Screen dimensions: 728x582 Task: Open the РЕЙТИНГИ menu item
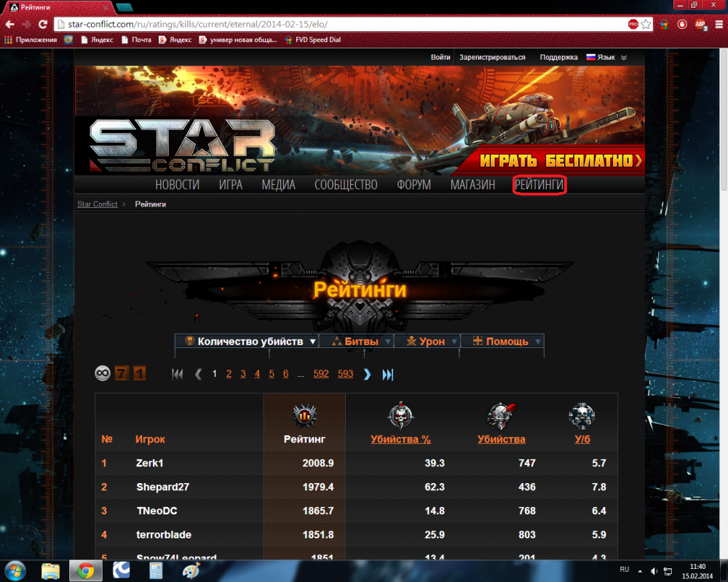539,185
